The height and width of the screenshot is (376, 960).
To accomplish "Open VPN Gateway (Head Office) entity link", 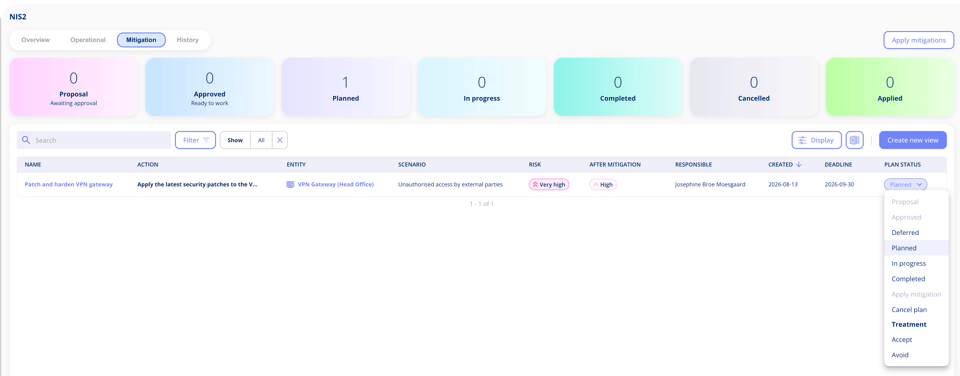I will click(336, 184).
